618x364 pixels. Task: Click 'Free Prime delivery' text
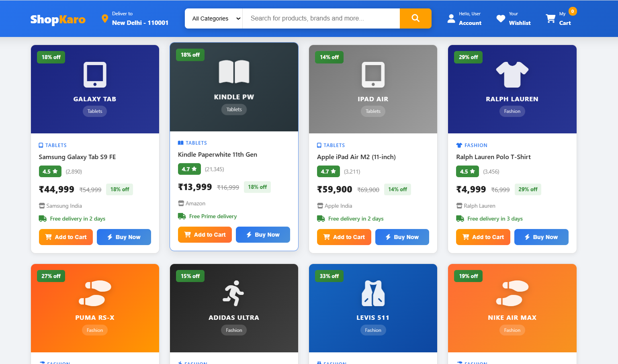click(213, 216)
